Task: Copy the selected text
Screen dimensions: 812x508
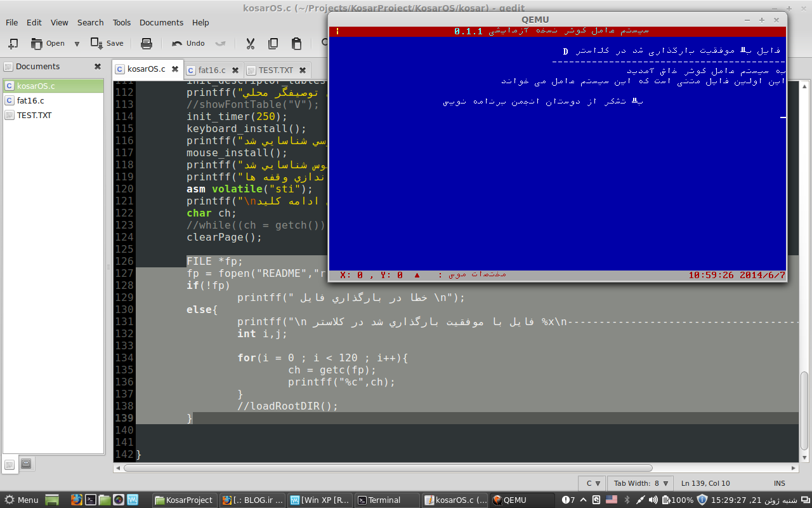Action: click(x=273, y=43)
